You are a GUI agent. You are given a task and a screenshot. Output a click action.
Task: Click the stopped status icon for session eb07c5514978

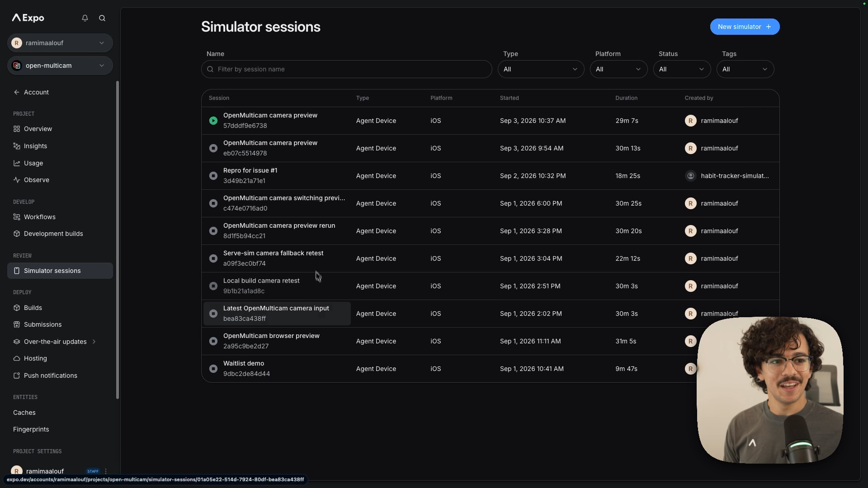click(213, 148)
